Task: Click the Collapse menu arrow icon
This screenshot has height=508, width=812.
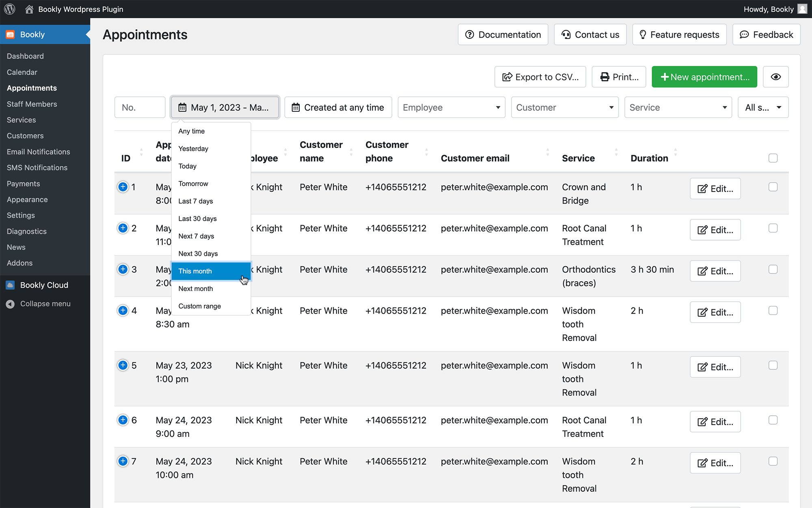Action: pyautogui.click(x=11, y=304)
